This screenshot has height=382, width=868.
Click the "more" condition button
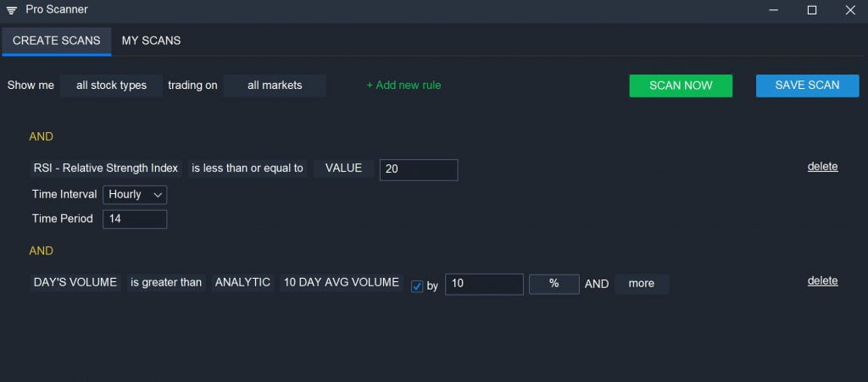(x=642, y=284)
